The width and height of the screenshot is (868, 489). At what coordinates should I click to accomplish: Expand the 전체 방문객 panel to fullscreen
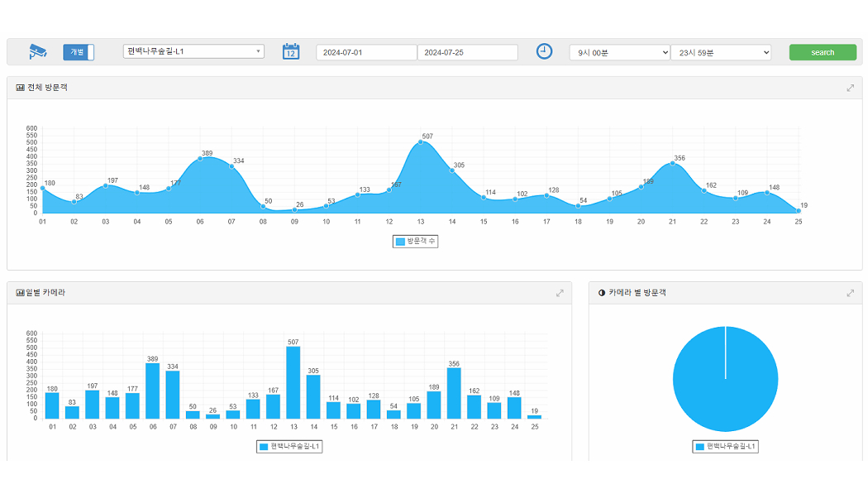850,88
